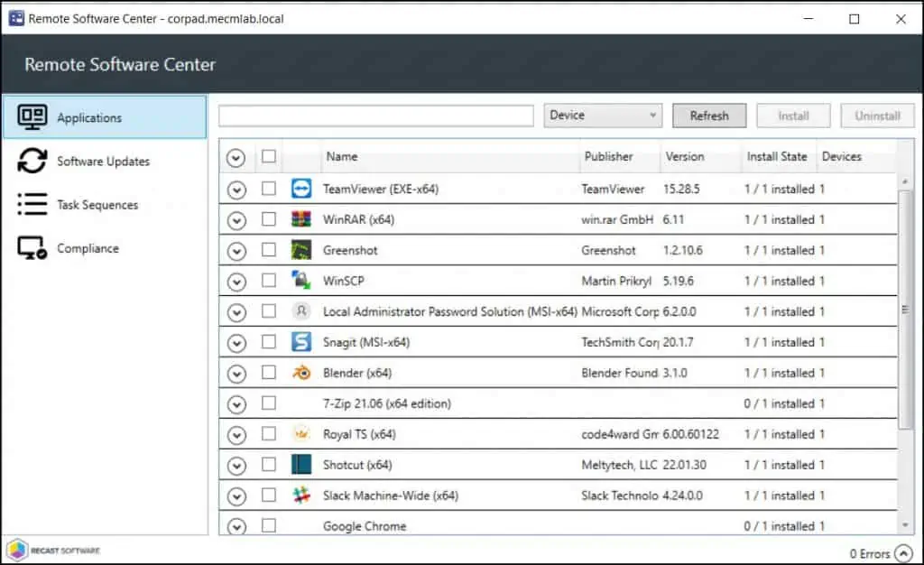
Task: Click the Blender application icon
Action: point(301,373)
